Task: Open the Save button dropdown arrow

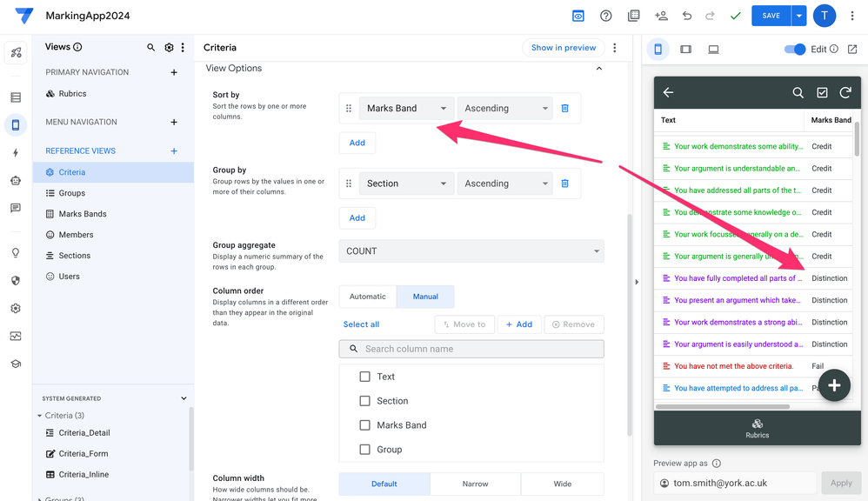Action: 798,16
